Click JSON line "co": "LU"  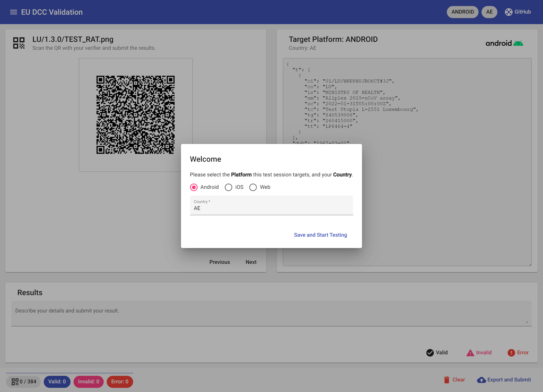click(x=321, y=87)
